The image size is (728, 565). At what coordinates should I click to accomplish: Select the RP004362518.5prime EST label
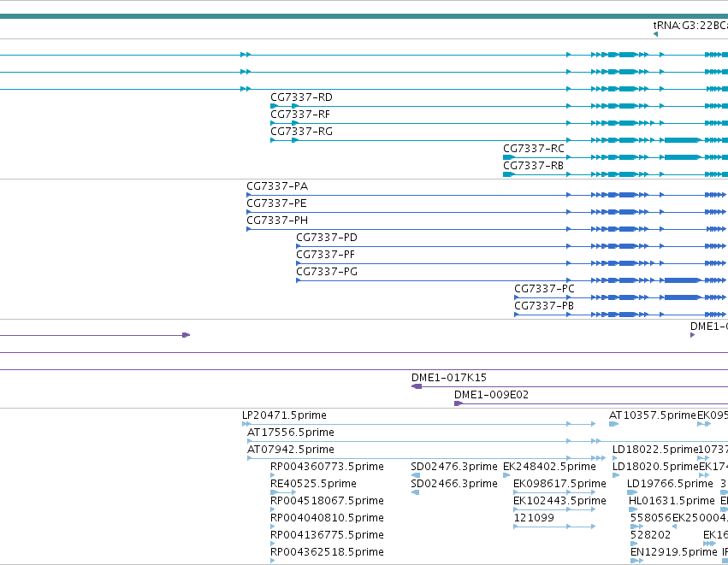point(327,552)
